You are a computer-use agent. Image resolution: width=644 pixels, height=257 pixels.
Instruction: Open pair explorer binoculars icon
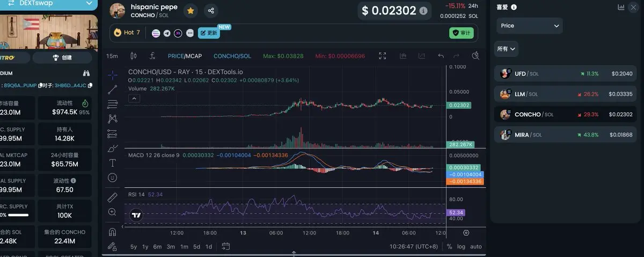click(x=86, y=74)
